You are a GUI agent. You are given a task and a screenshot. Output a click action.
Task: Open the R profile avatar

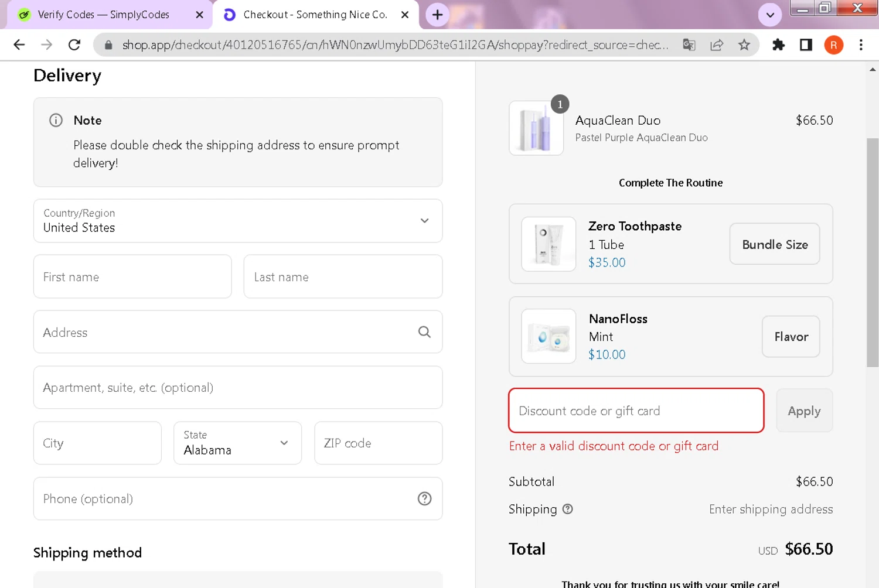pyautogui.click(x=833, y=45)
